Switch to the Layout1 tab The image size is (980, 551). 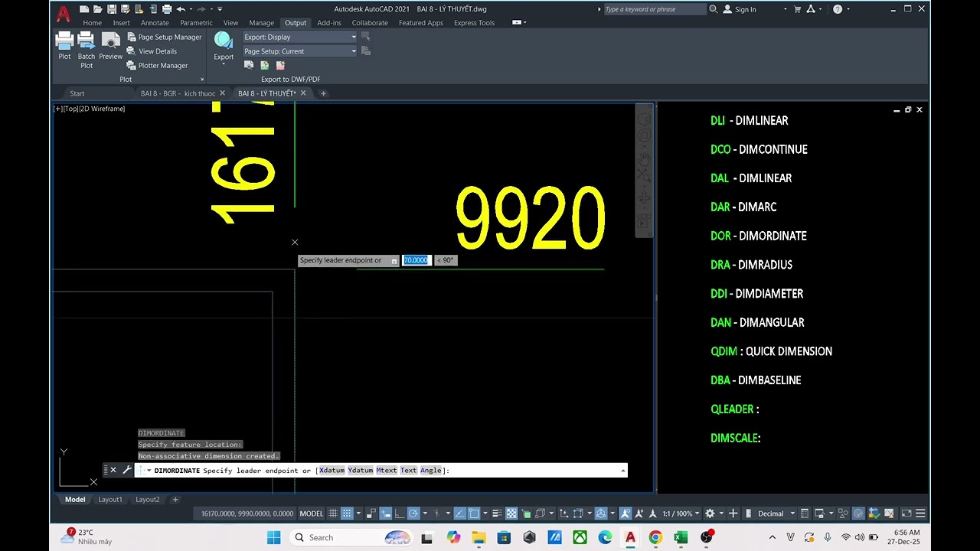click(110, 500)
